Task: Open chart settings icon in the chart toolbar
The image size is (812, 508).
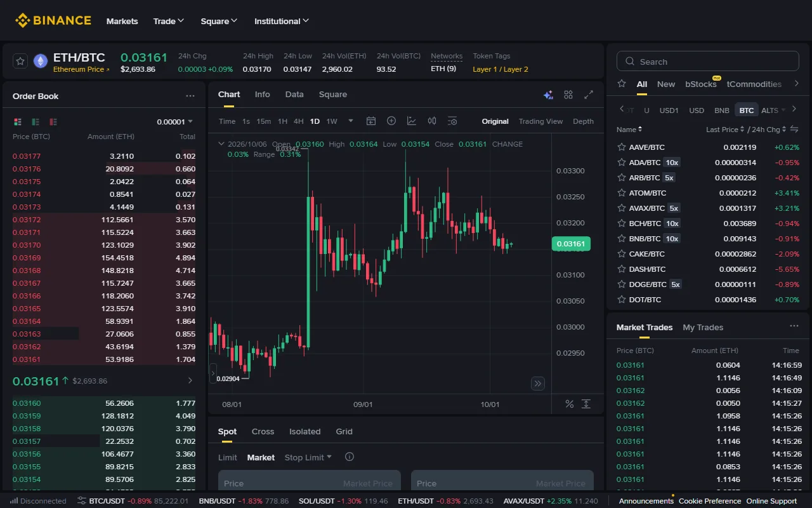Action: [x=452, y=121]
